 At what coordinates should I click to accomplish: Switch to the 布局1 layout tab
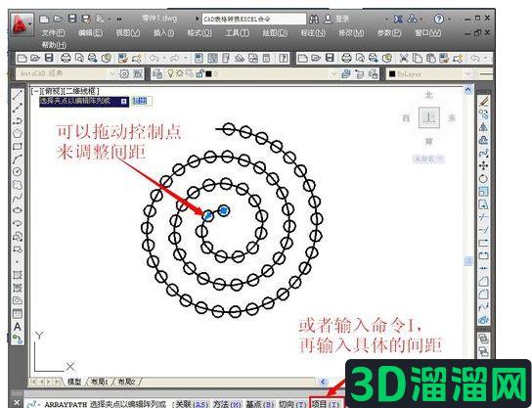tap(100, 382)
